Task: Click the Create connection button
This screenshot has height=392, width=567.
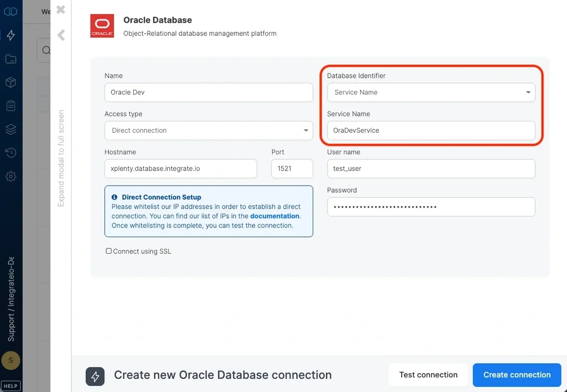Action: pyautogui.click(x=516, y=375)
